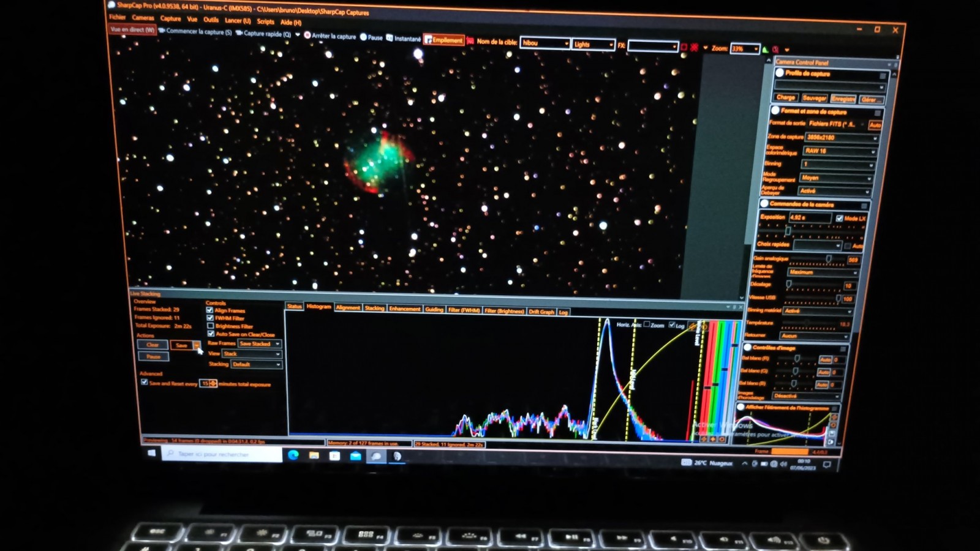Open the Stacking Default dropdown
Viewport: 980px width, 551px height.
pyautogui.click(x=257, y=364)
